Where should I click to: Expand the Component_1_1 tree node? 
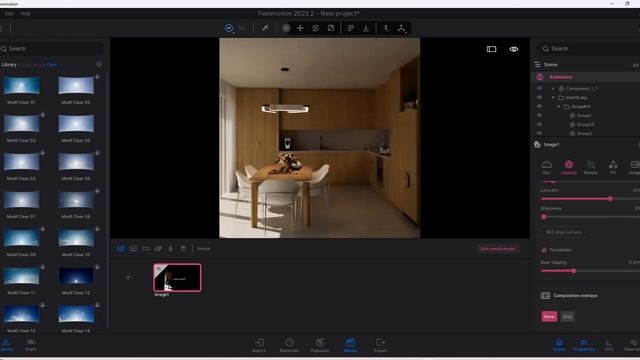click(x=553, y=89)
